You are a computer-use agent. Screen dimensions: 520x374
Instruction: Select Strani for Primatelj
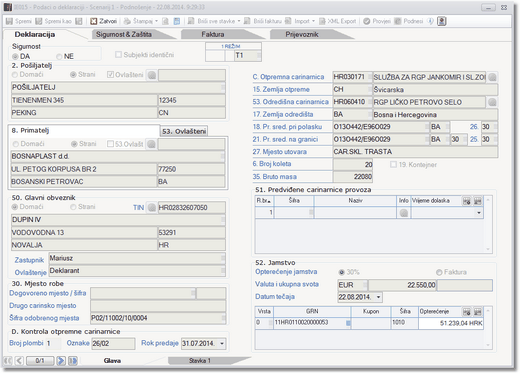pos(74,144)
